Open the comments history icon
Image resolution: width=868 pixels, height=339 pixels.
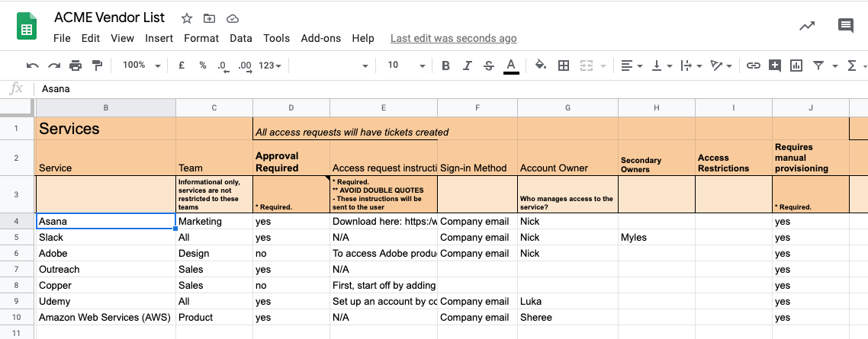[845, 25]
